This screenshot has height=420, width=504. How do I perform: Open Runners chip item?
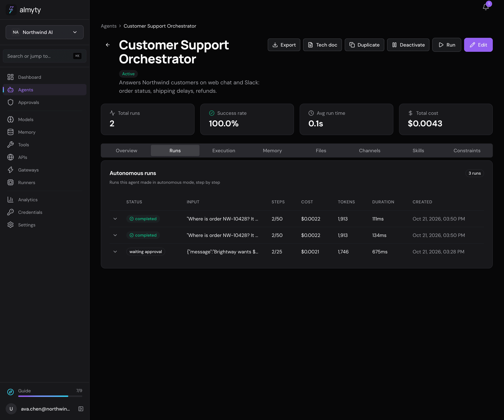[44, 182]
